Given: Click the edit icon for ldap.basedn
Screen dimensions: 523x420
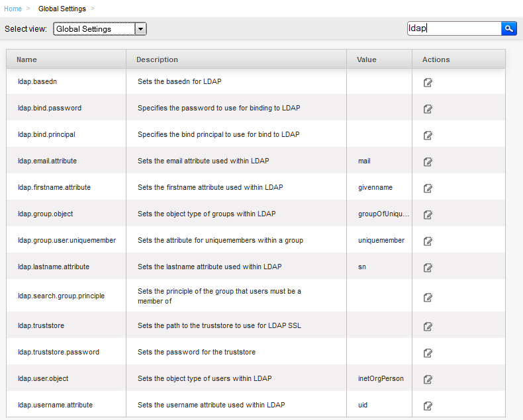Looking at the screenshot, I should (428, 82).
